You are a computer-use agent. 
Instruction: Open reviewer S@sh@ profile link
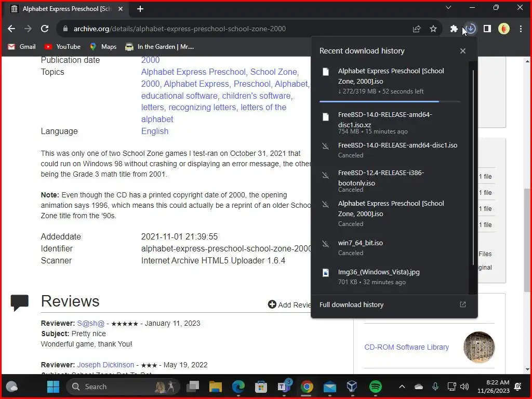click(x=90, y=323)
